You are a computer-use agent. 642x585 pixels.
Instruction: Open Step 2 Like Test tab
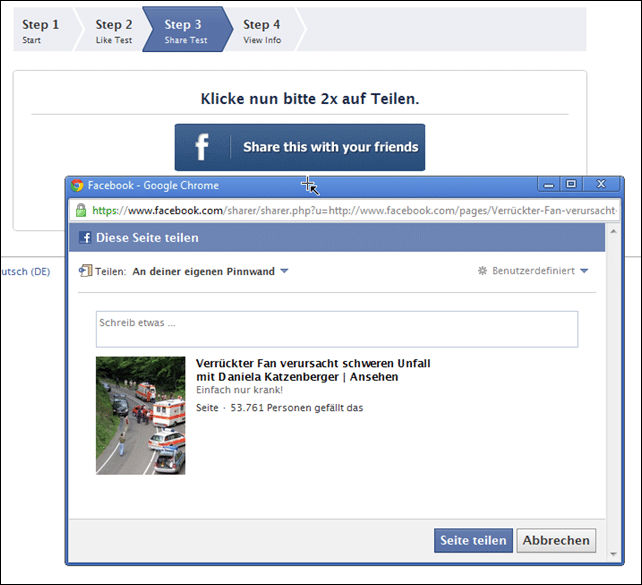(x=113, y=30)
